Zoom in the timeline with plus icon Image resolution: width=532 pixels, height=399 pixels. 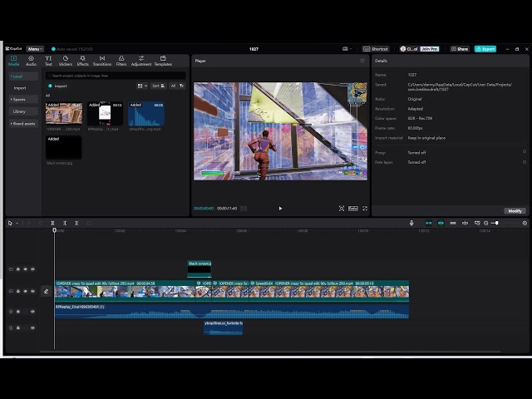pyautogui.click(x=525, y=223)
